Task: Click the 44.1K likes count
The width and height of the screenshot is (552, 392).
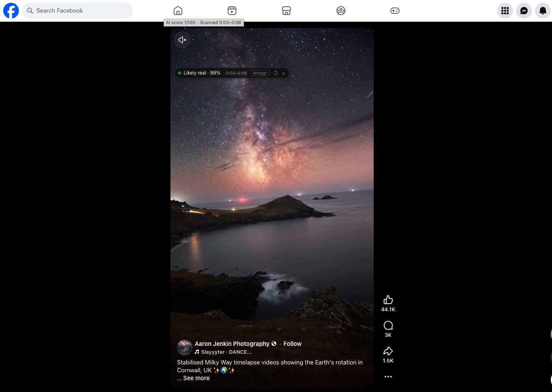Action: (388, 310)
